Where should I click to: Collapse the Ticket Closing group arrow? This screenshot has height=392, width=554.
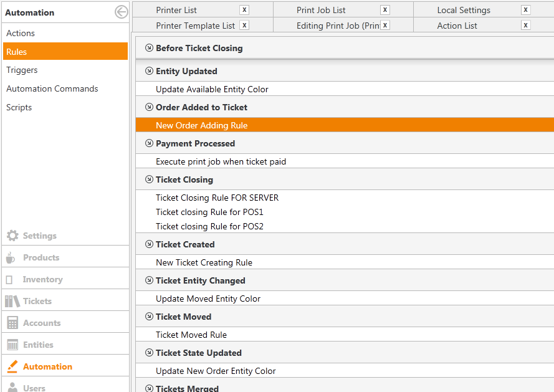(149, 179)
